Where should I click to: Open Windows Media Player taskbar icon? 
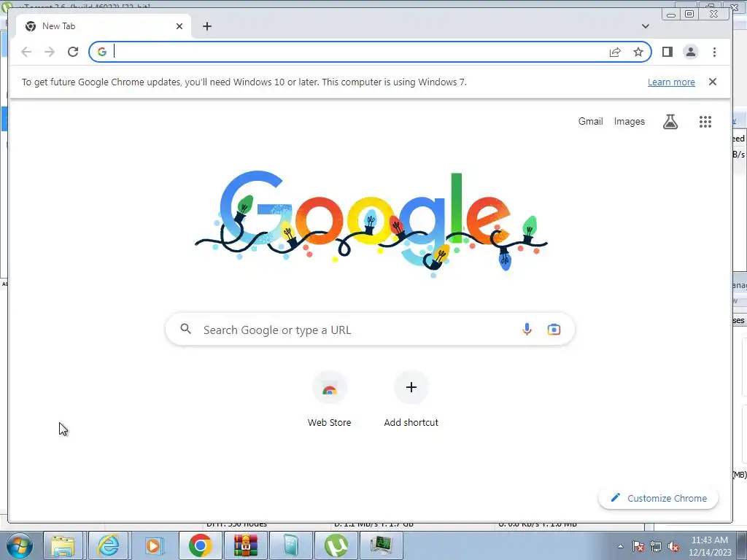tap(153, 545)
